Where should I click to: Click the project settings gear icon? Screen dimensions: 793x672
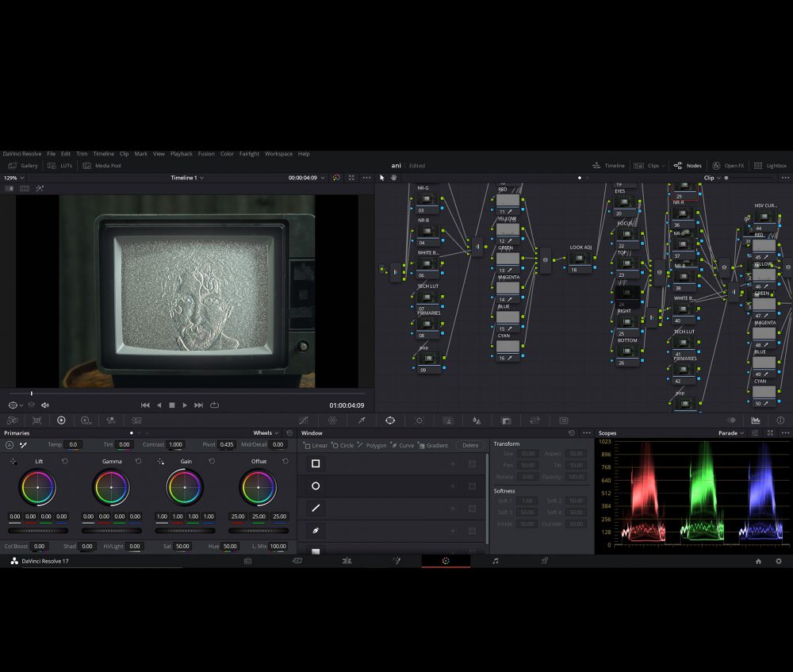(780, 561)
